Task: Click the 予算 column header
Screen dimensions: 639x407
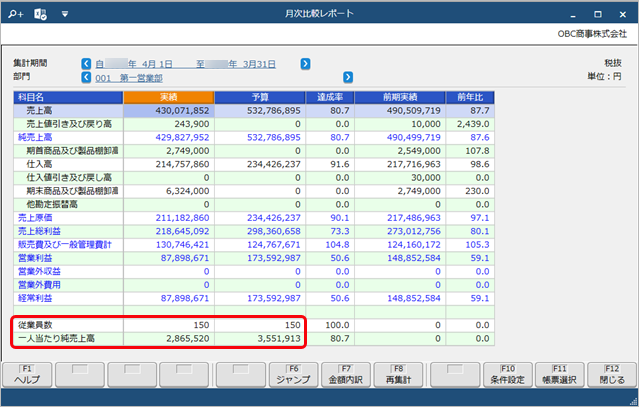Action: tap(260, 97)
